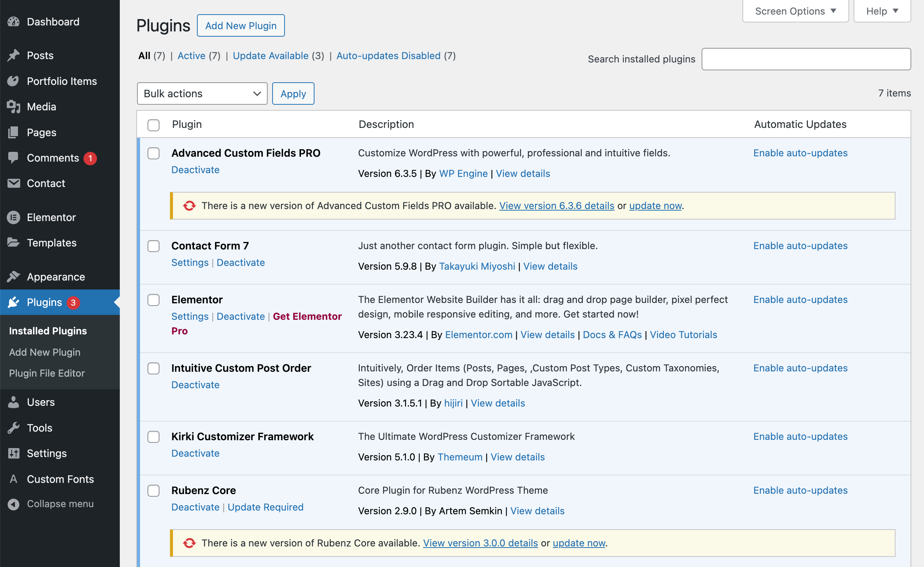Click the Users person icon
Image resolution: width=924 pixels, height=567 pixels.
point(13,402)
